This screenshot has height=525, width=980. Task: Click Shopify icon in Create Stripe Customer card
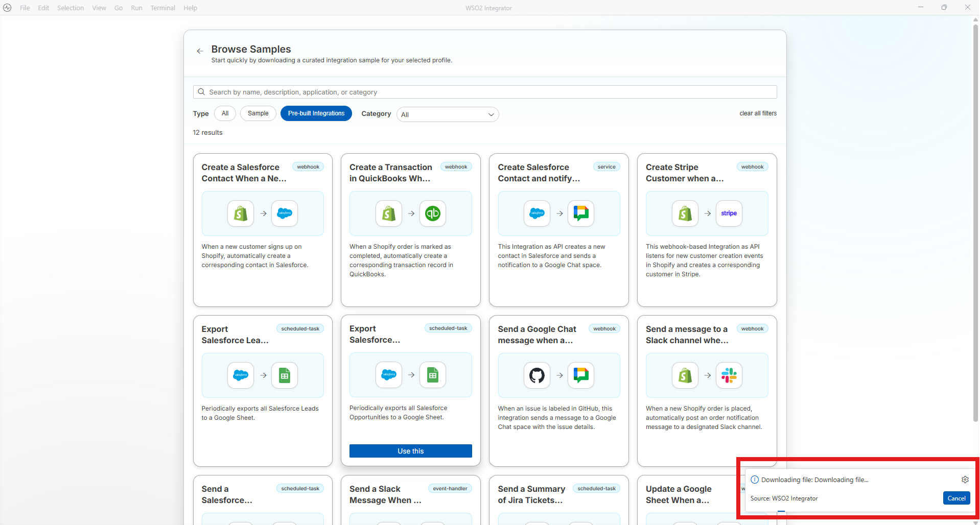pyautogui.click(x=685, y=213)
